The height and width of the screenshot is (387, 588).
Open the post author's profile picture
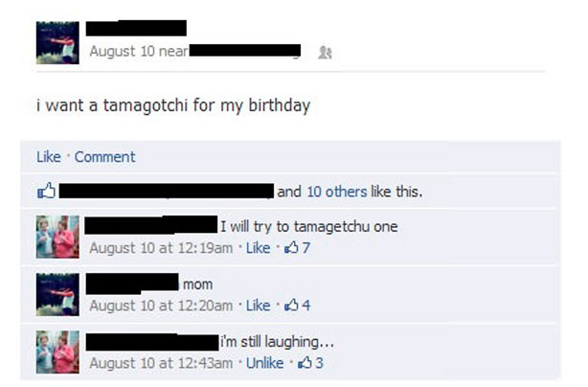pos(57,43)
